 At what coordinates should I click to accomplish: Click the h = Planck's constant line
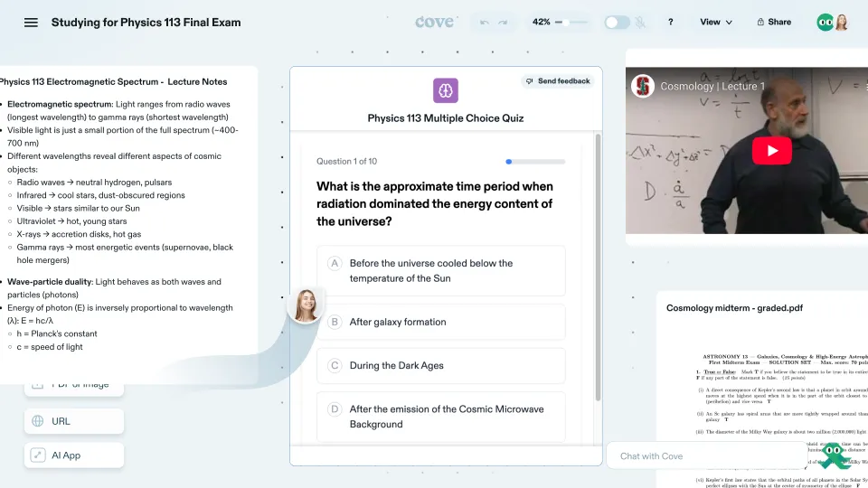click(x=56, y=334)
